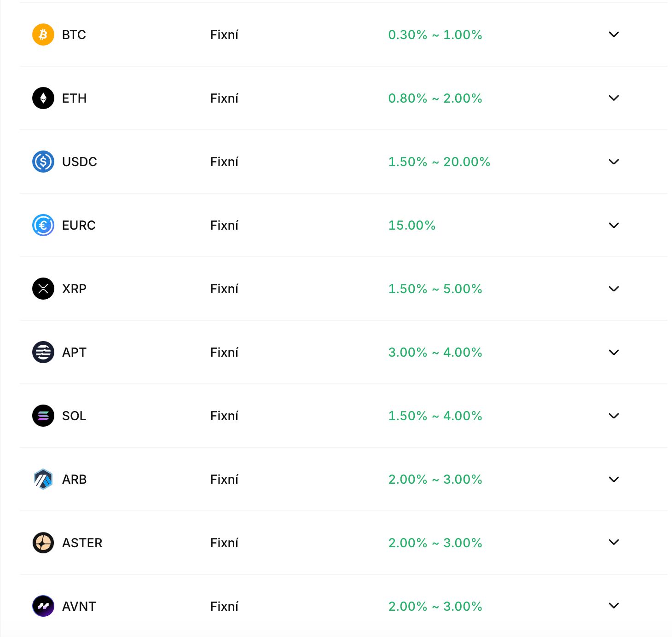Click the 15.00% rate for EURC
The height and width of the screenshot is (637, 672).
(x=412, y=225)
